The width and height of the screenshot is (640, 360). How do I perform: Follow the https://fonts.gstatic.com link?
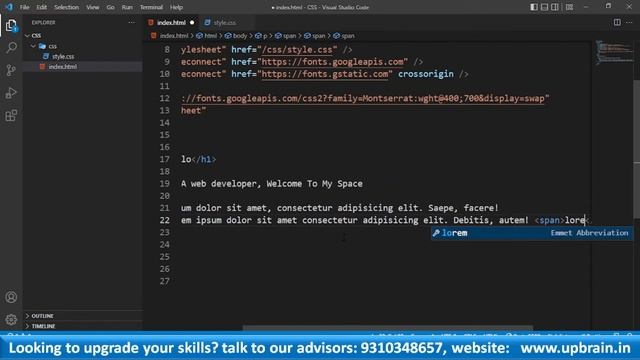[x=324, y=74]
